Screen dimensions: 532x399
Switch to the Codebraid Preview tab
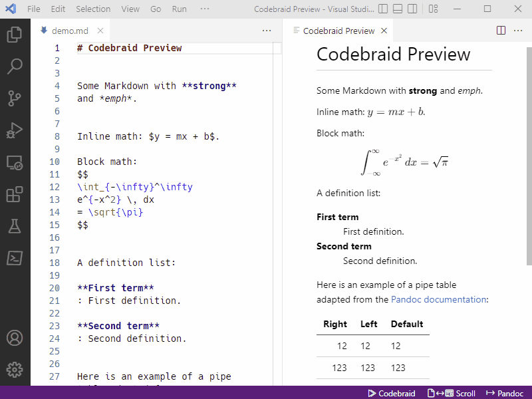[x=338, y=31]
